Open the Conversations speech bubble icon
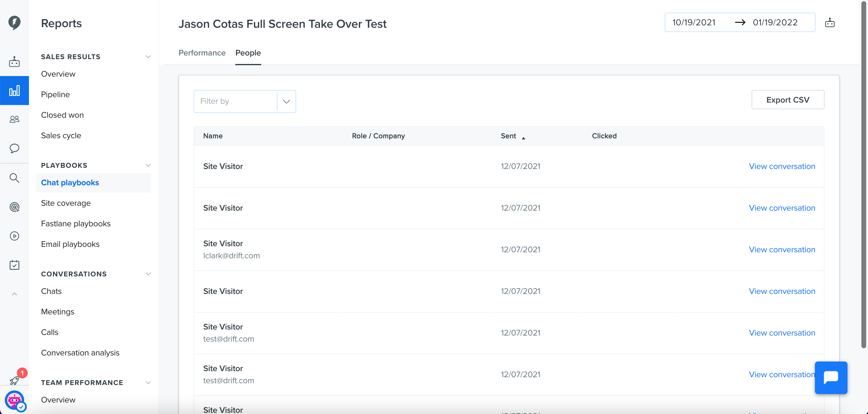The height and width of the screenshot is (414, 868). click(x=14, y=148)
